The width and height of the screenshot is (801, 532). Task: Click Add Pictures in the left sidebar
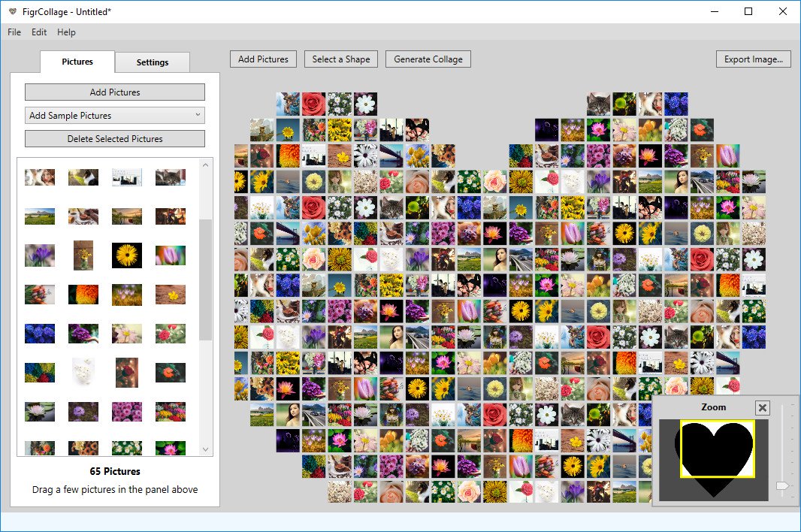click(114, 92)
